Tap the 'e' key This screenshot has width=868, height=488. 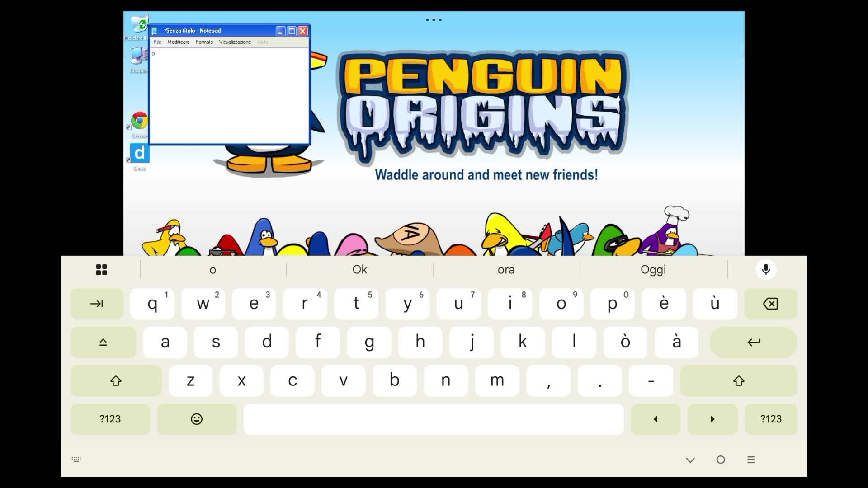point(254,304)
